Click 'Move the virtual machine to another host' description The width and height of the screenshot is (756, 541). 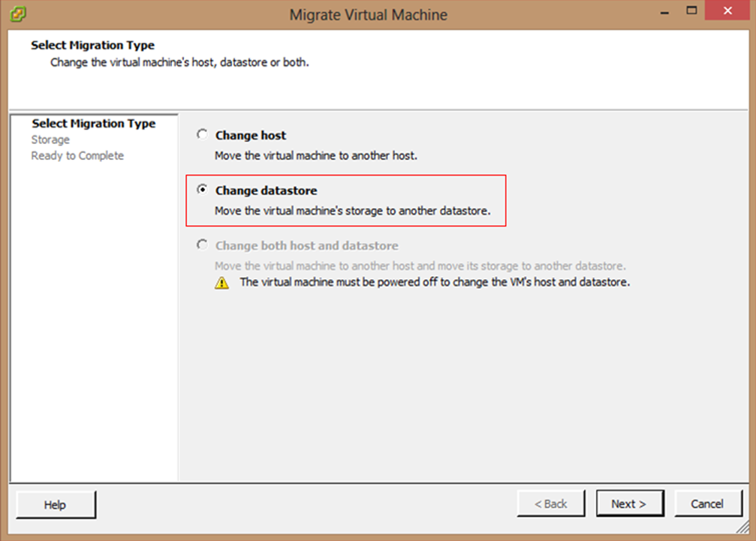[315, 156]
